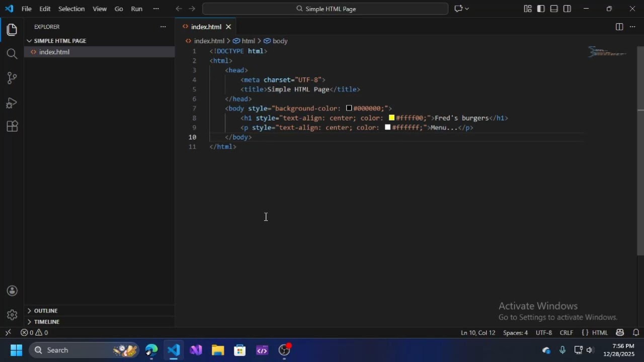Open the Explorer view in activity bar
644x362 pixels.
[x=12, y=29]
